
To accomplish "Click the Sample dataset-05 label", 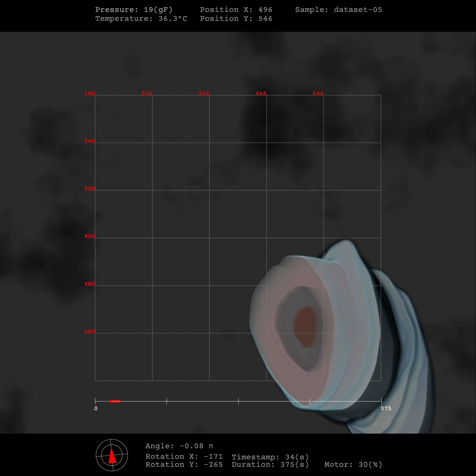I will [x=339, y=10].
